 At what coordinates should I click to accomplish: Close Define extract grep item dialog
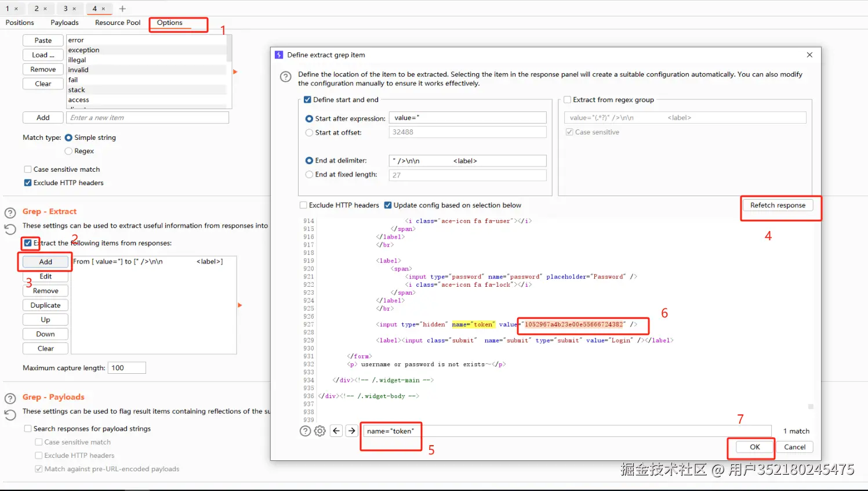pyautogui.click(x=809, y=55)
